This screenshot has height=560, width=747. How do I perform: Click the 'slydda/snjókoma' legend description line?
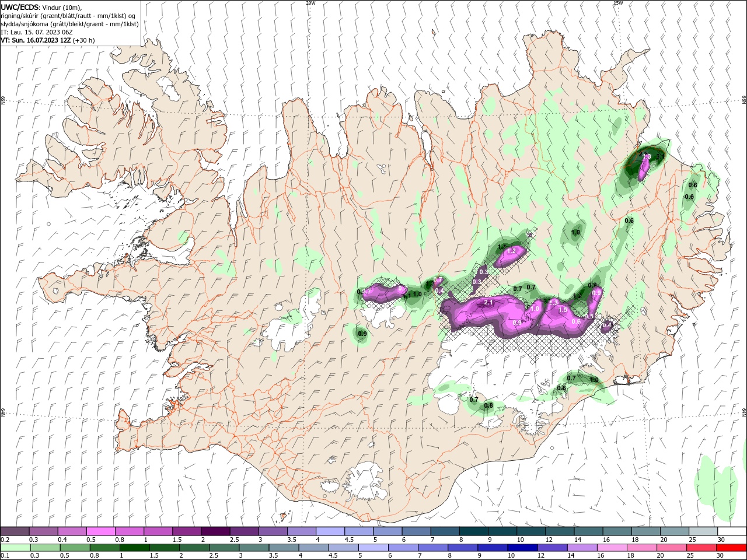[x=69, y=24]
